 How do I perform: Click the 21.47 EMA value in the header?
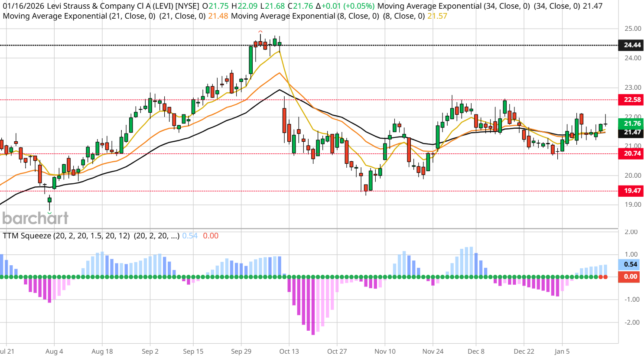click(592, 6)
